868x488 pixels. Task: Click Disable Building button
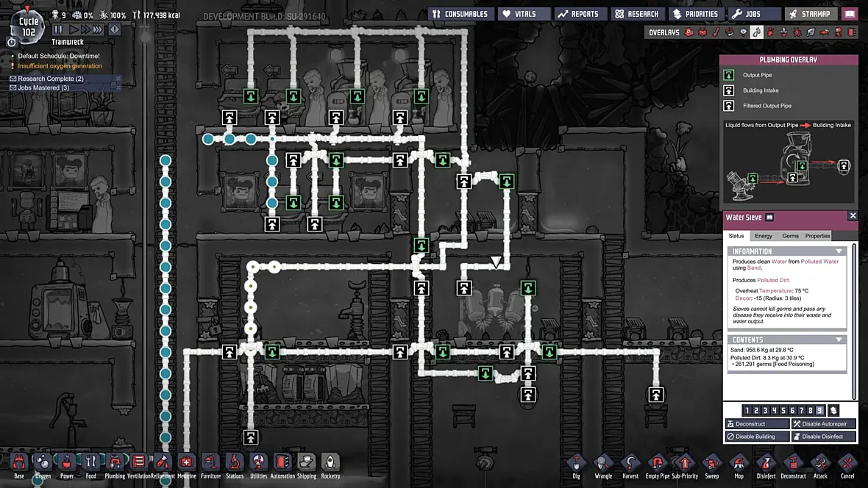[x=757, y=437]
